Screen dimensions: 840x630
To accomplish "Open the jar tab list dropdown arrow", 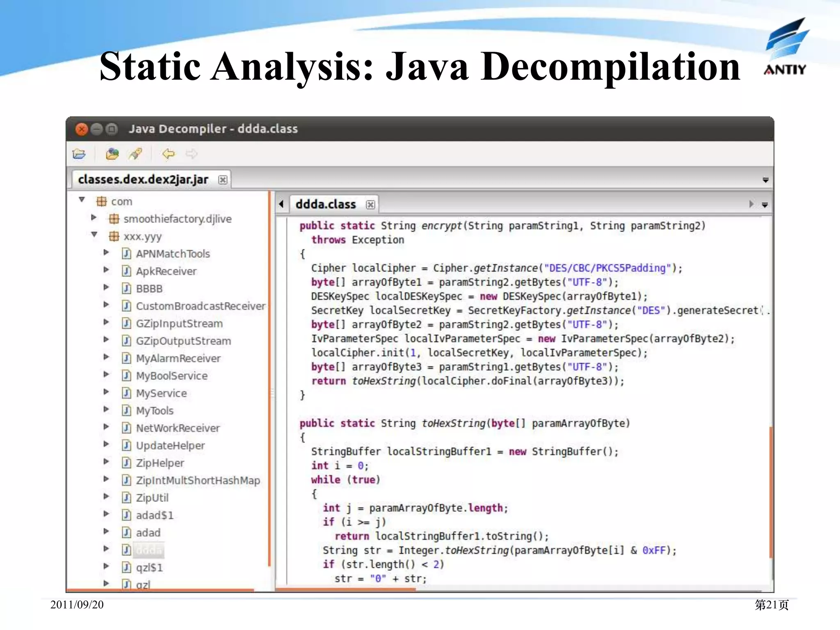I will click(765, 180).
